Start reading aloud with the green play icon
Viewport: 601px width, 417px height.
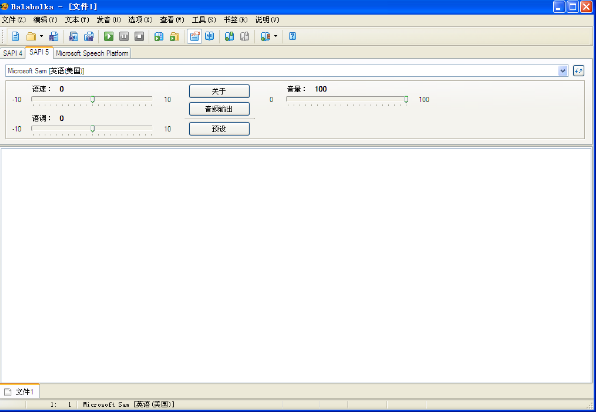[x=109, y=36]
